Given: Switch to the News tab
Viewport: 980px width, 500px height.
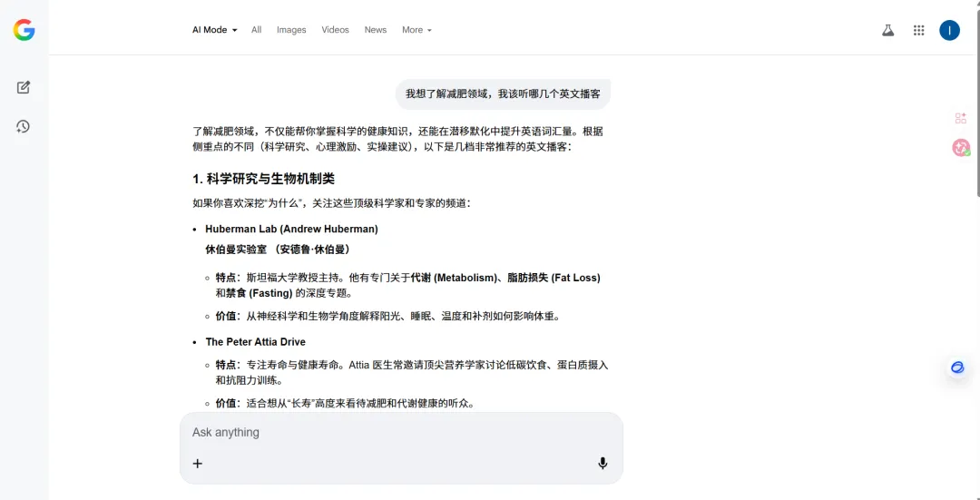Looking at the screenshot, I should [x=376, y=30].
